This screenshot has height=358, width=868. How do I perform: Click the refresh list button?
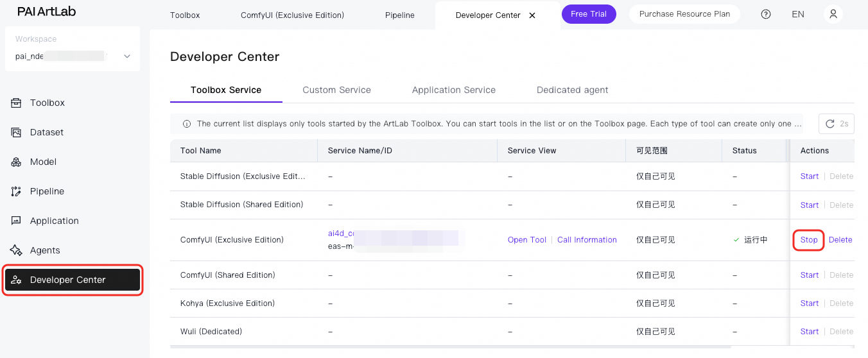pyautogui.click(x=836, y=124)
